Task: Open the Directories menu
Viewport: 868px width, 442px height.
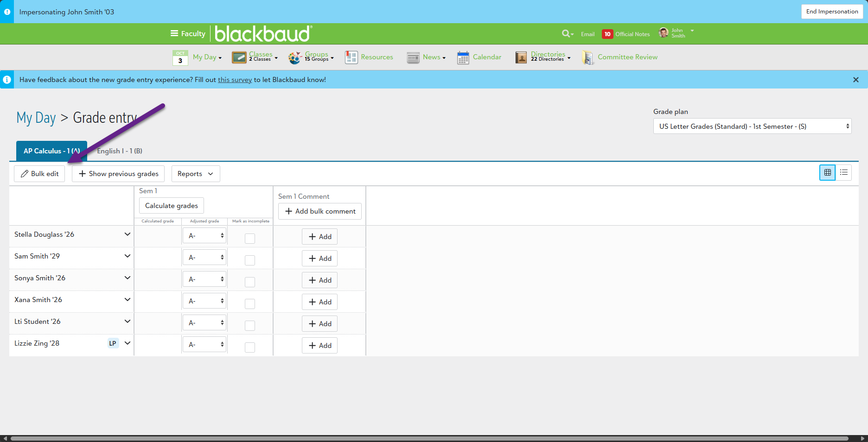Action: (x=551, y=57)
